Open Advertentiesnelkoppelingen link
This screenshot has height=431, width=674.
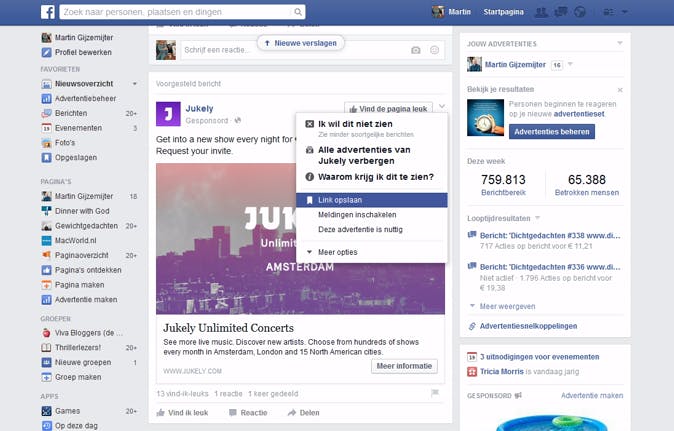pyautogui.click(x=528, y=326)
